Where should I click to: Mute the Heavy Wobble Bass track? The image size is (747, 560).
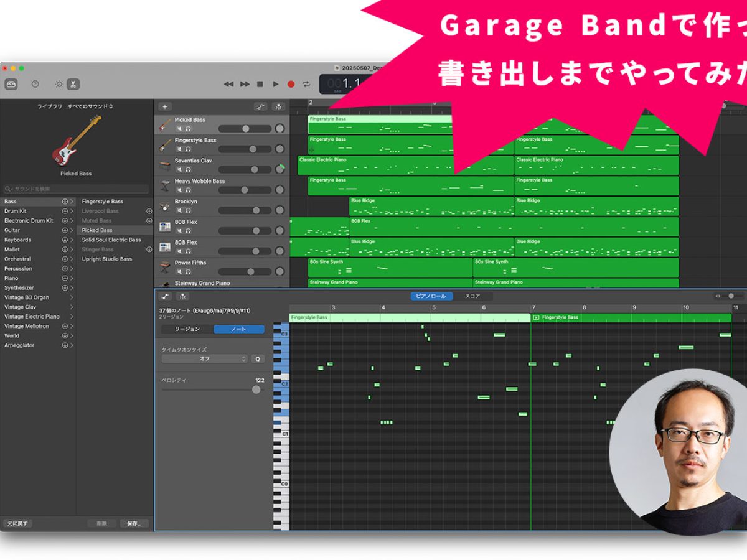[179, 190]
